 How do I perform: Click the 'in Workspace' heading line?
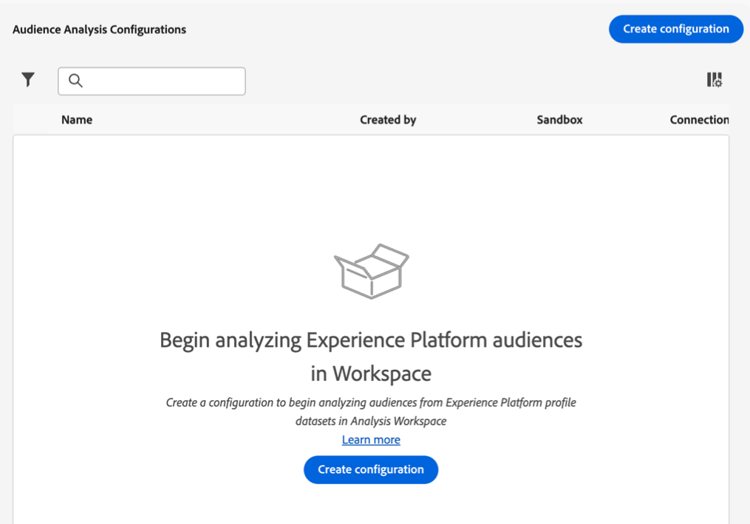point(371,374)
